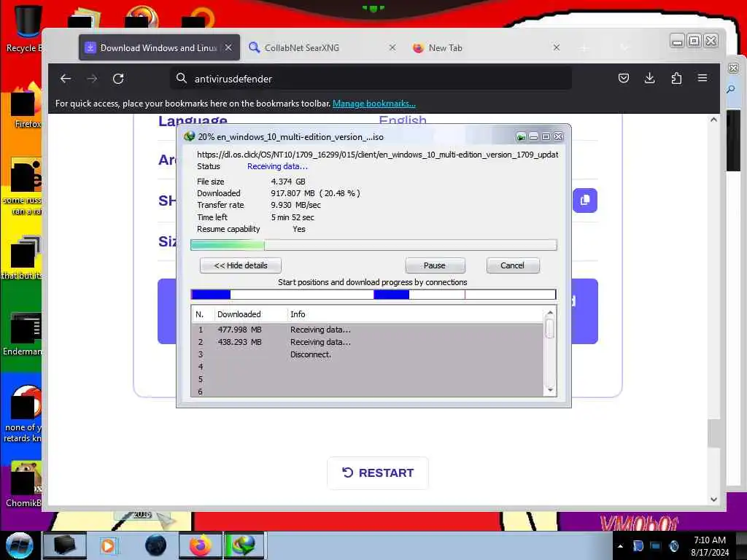
Task: Cancel the Windows 10 ISO download
Action: tap(513, 265)
